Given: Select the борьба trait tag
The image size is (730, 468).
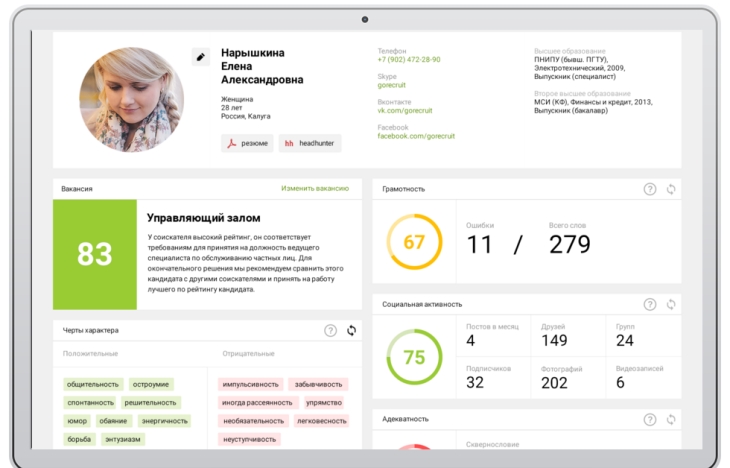Looking at the screenshot, I should (x=79, y=439).
